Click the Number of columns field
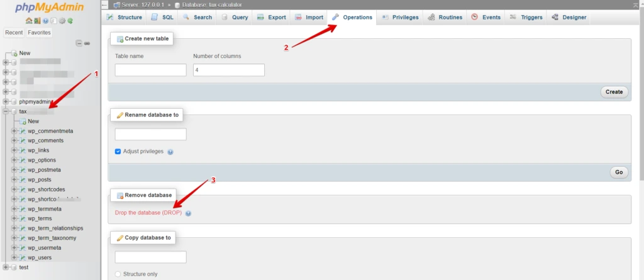The height and width of the screenshot is (280, 644). click(229, 70)
